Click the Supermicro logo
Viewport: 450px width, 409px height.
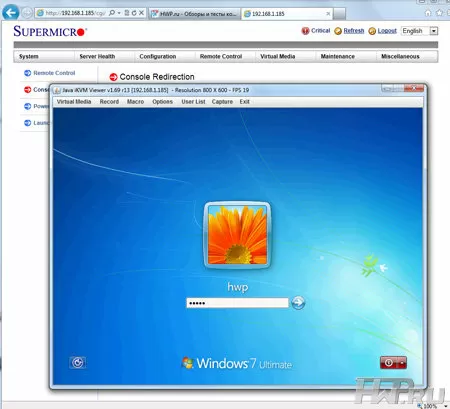click(x=50, y=31)
